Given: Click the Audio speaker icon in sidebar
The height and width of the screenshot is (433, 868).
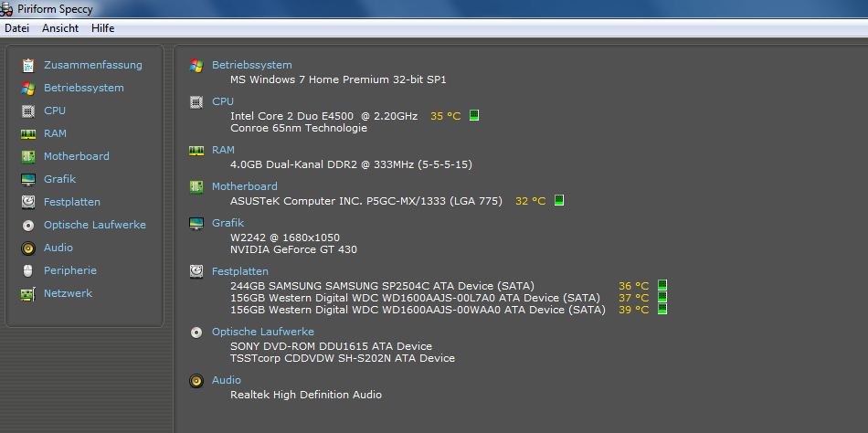Looking at the screenshot, I should (x=28, y=248).
